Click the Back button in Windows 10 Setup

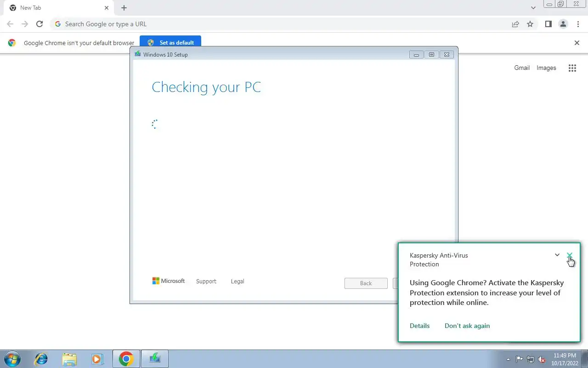(x=366, y=283)
